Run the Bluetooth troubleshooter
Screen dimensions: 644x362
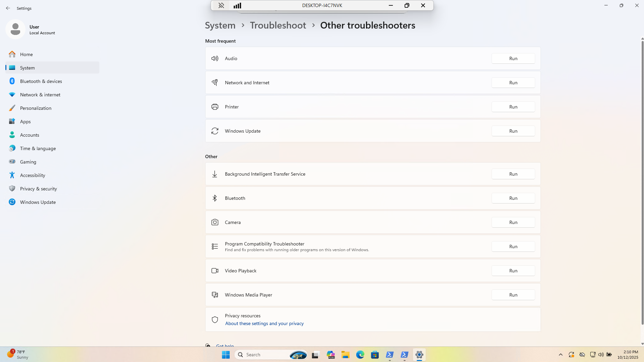click(513, 198)
